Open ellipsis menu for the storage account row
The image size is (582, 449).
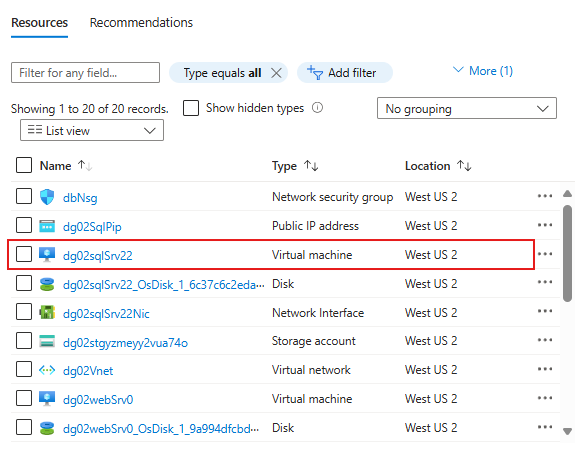tap(545, 340)
